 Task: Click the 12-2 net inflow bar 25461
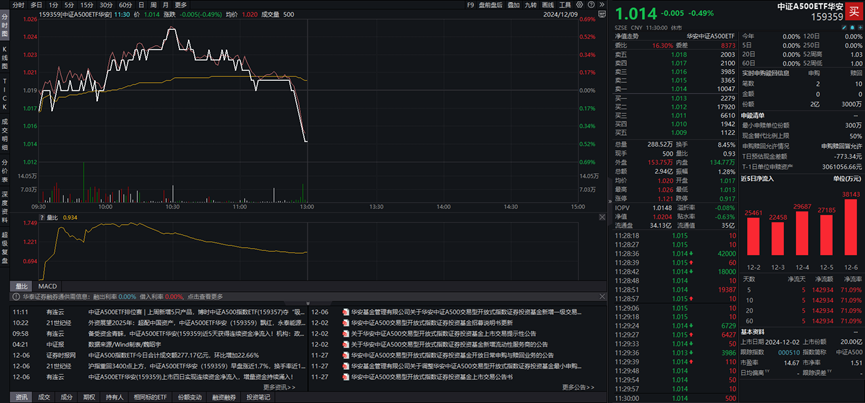754,237
